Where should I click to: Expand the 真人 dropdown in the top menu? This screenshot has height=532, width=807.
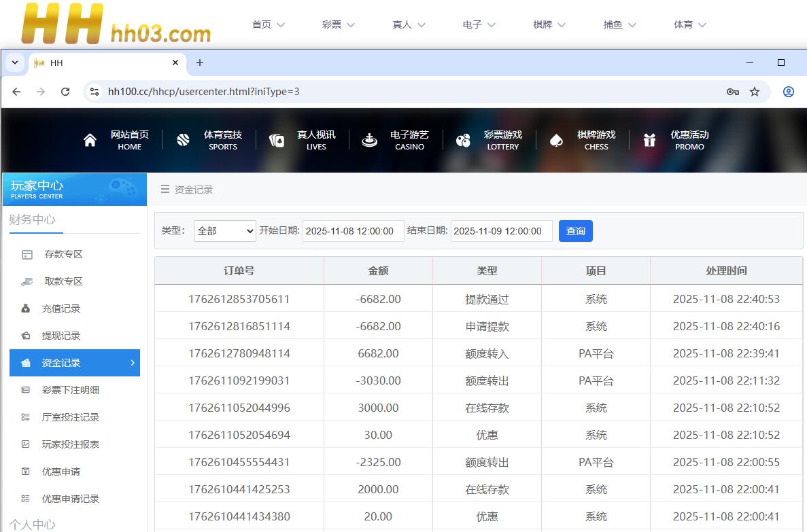coord(409,24)
